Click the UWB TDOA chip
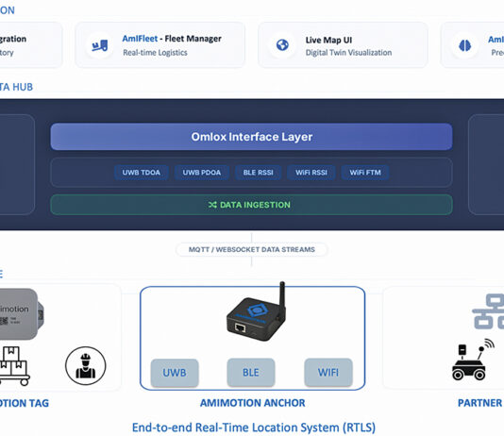 tap(142, 173)
